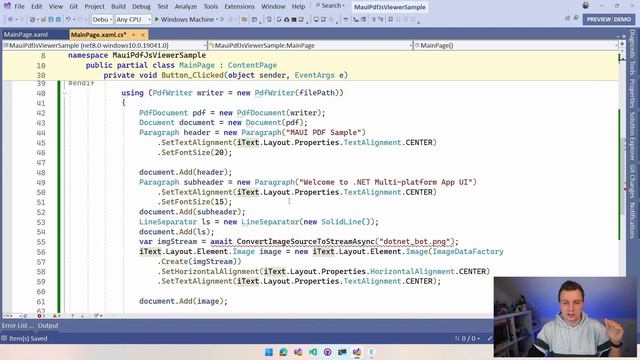The height and width of the screenshot is (360, 640).
Task: Open the Test menu
Action: [x=162, y=7]
